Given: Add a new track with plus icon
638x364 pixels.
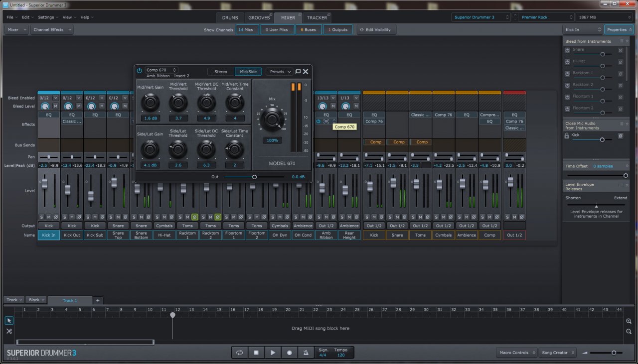Looking at the screenshot, I should (x=98, y=300).
